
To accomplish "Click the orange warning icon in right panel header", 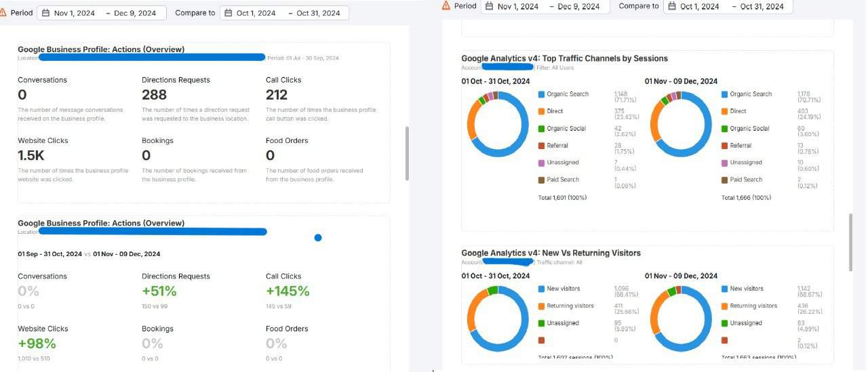I will 446,5.
